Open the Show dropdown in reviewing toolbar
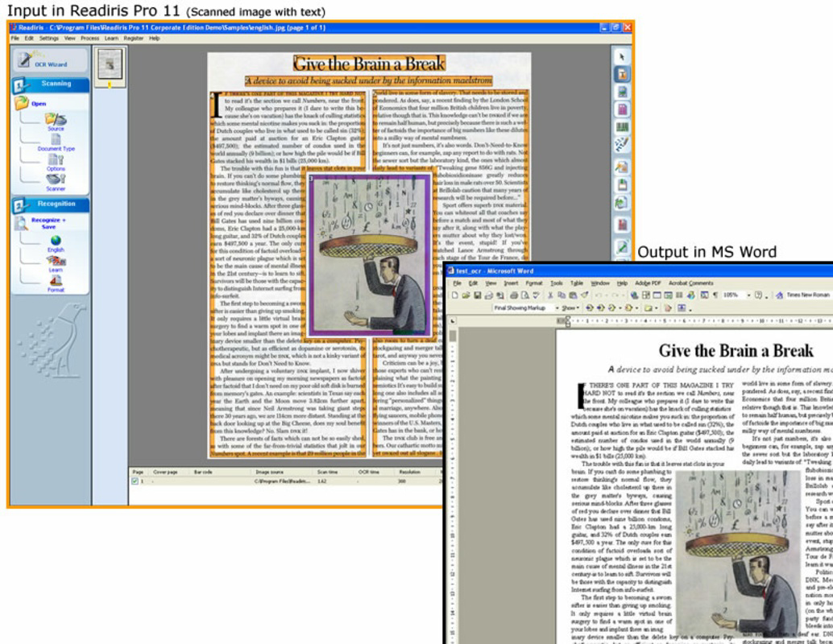 tap(570, 308)
